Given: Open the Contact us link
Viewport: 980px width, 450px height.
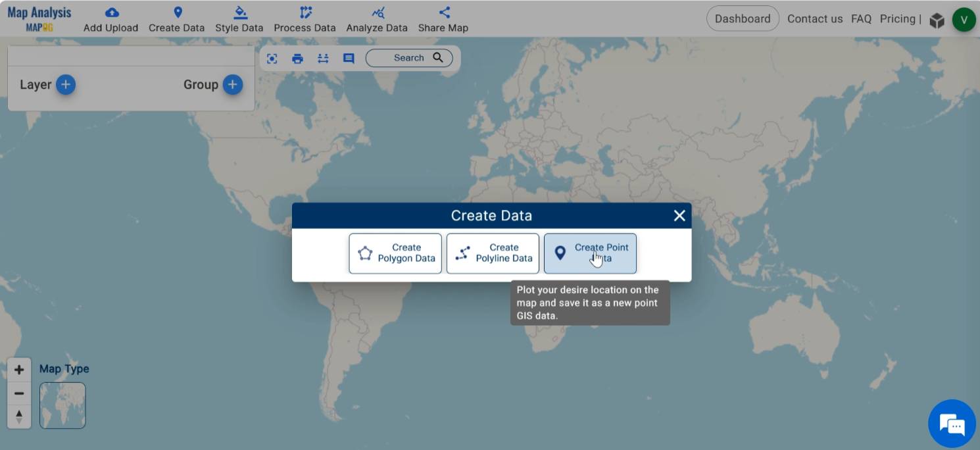Looking at the screenshot, I should [x=815, y=19].
